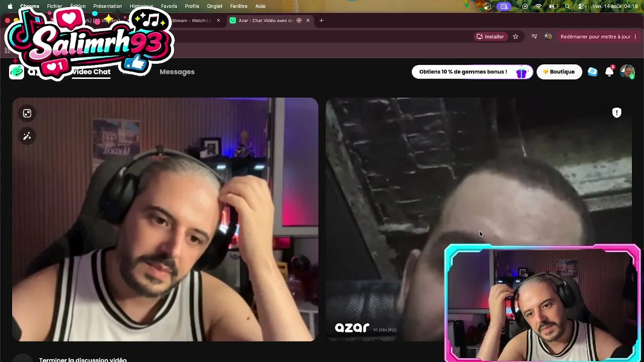Click the menu bar date and time

[615, 7]
